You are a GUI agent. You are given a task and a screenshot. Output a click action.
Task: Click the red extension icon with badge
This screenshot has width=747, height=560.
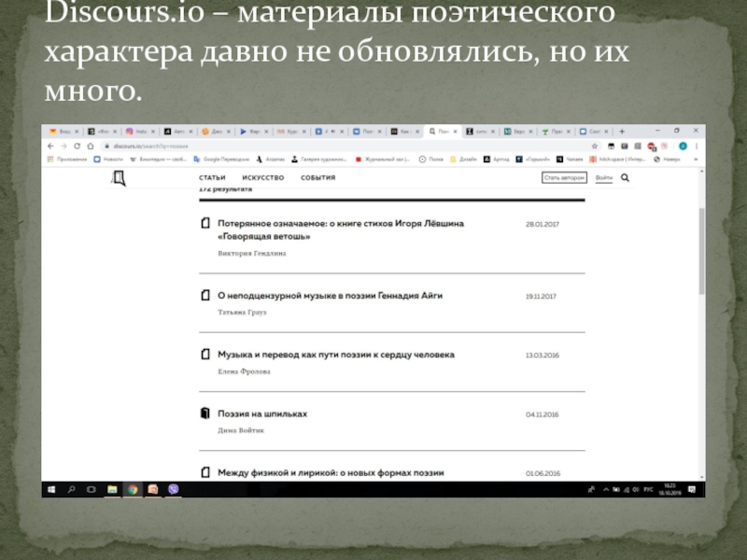pos(652,147)
